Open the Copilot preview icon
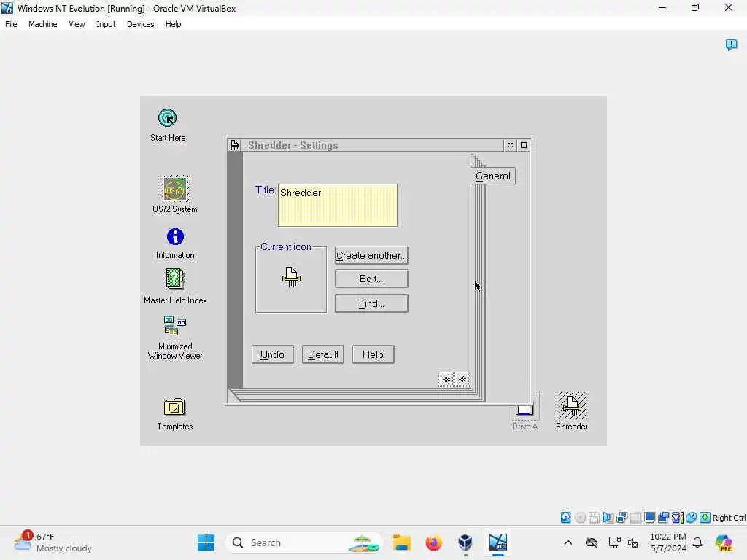This screenshot has height=560, width=747. click(x=724, y=542)
